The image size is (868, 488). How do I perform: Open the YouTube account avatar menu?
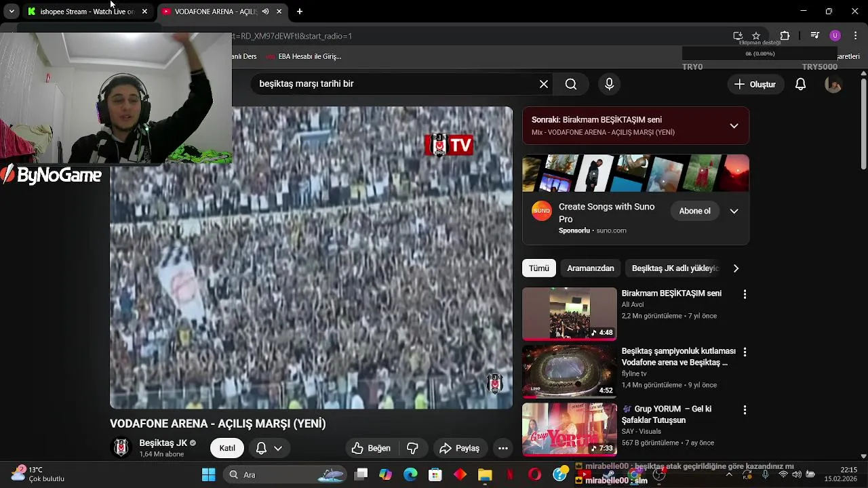point(833,84)
